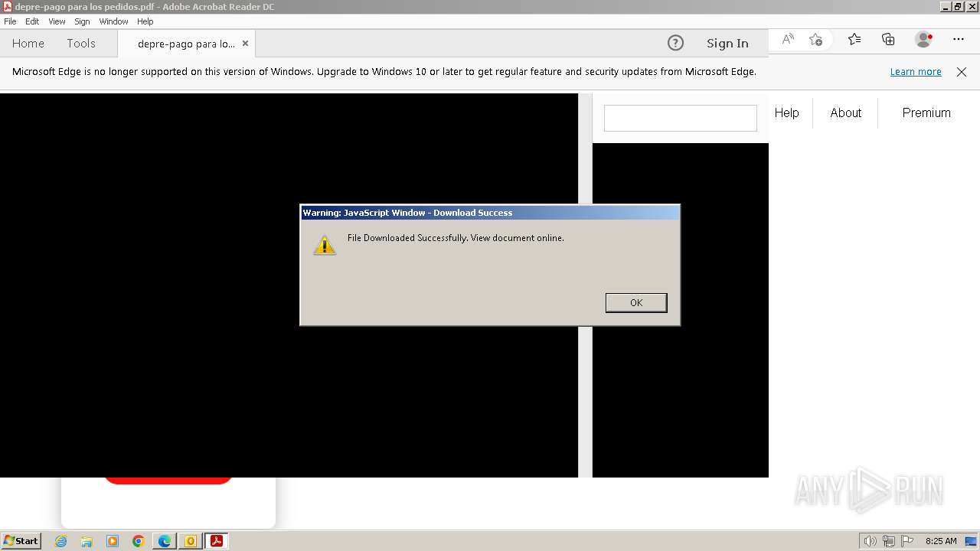
Task: Open Microsoft Edge from taskbar
Action: [x=165, y=541]
